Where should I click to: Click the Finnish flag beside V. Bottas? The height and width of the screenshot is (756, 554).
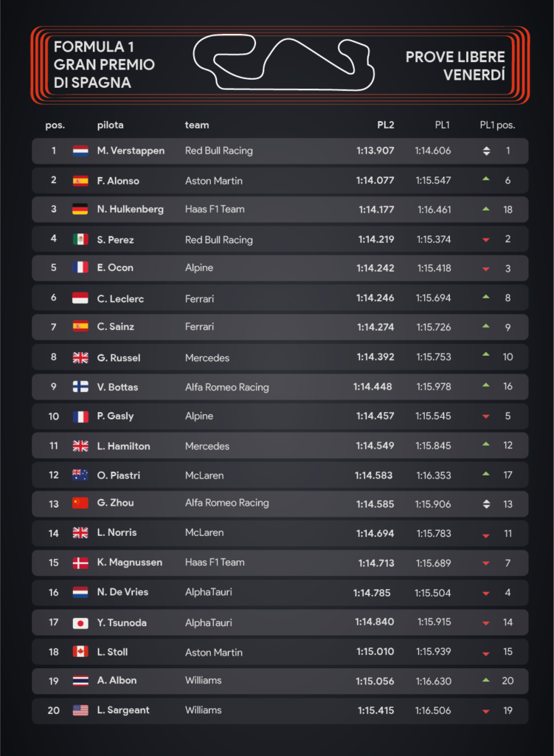pyautogui.click(x=80, y=387)
